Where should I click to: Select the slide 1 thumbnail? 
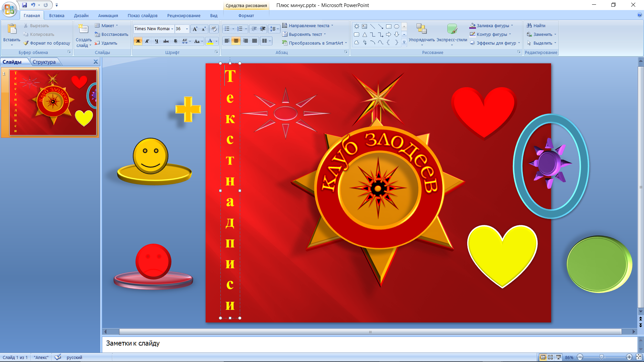click(53, 103)
